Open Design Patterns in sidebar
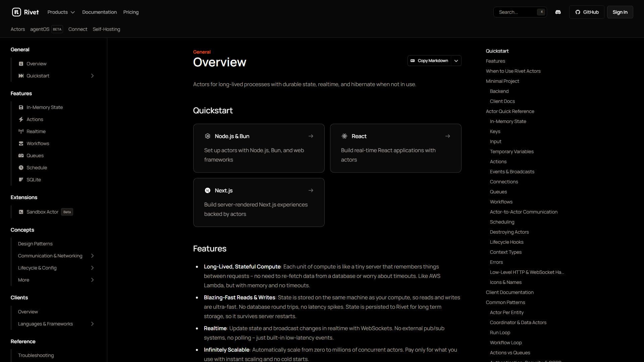Viewport: 644px width, 362px height. (35, 244)
